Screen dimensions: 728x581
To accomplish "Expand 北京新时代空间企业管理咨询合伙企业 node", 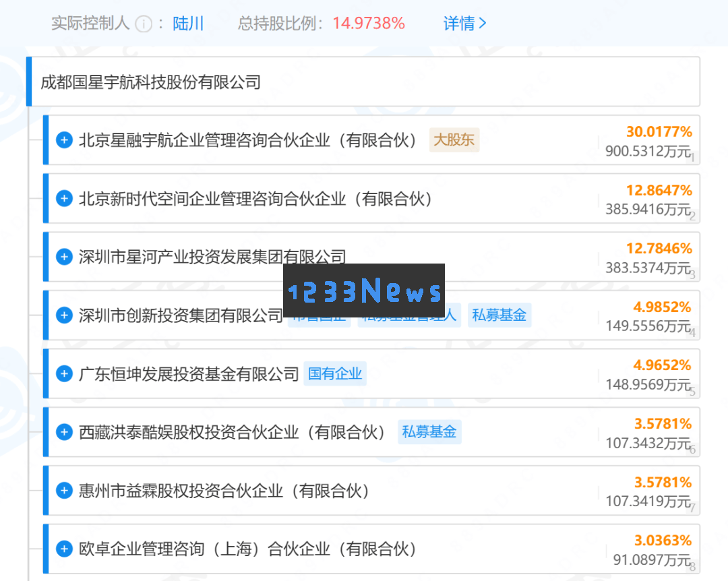I will [x=64, y=198].
